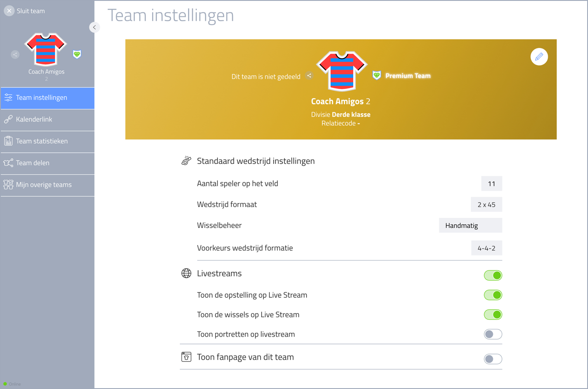Enable Toon portretten op livestream toggle

493,334
